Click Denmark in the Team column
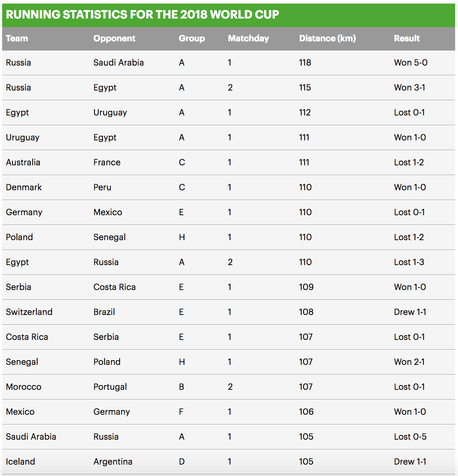The image size is (458, 476). pyautogui.click(x=24, y=187)
